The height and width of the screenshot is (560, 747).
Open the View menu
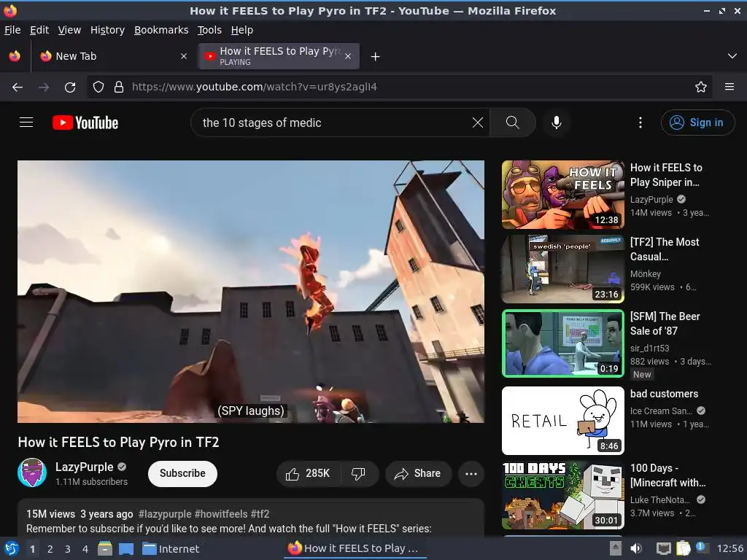69,30
